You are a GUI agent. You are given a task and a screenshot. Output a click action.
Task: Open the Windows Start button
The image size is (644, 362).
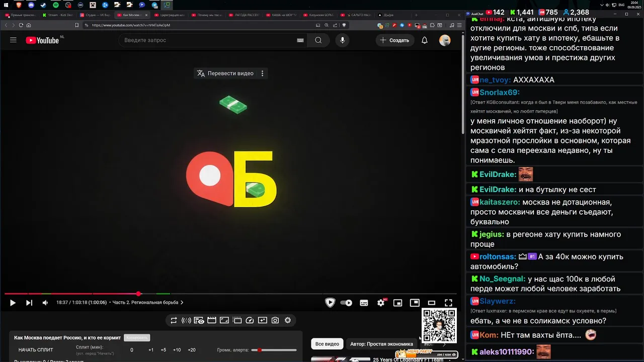click(6, 5)
